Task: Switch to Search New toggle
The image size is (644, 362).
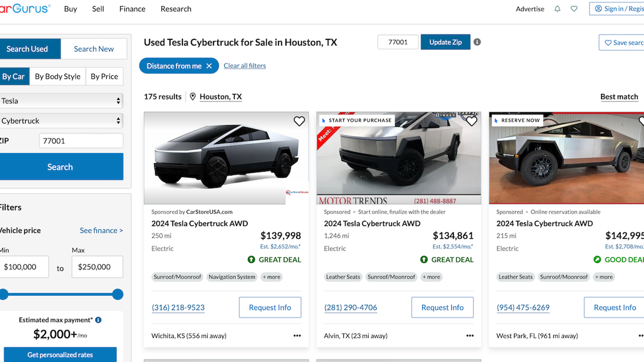Action: click(x=94, y=49)
